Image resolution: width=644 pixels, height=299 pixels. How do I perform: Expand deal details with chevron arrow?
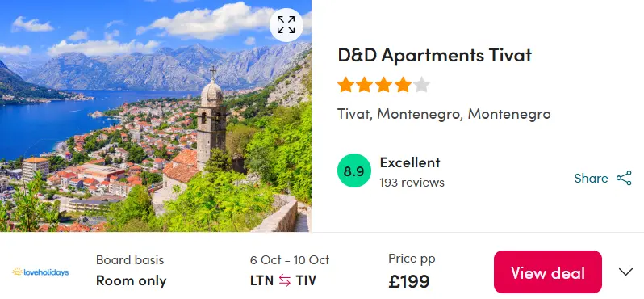point(626,272)
